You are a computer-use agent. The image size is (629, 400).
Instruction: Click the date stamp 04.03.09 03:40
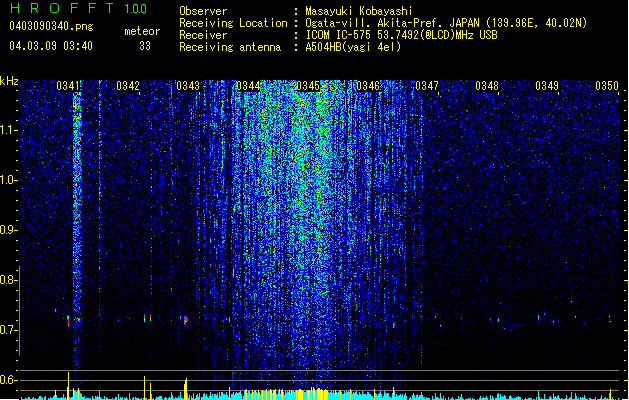pyautogui.click(x=51, y=45)
